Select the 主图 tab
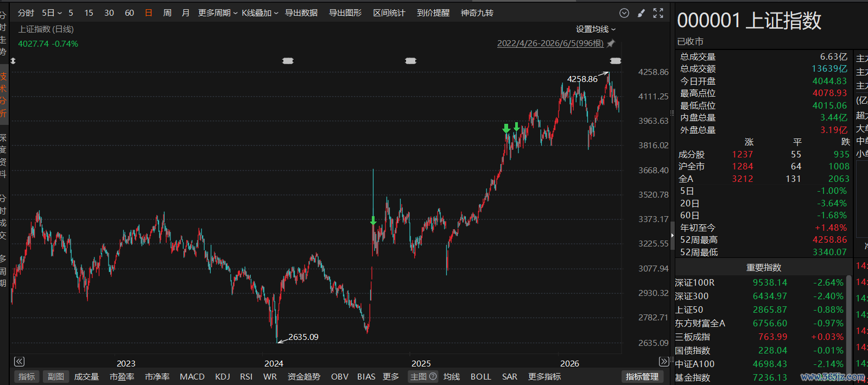This screenshot has width=868, height=385. pyautogui.click(x=419, y=377)
